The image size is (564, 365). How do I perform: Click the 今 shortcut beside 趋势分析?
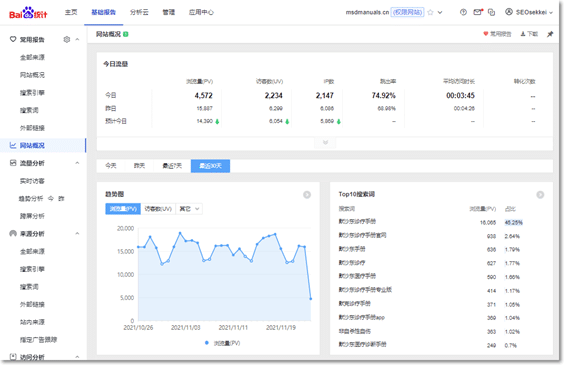51,199
